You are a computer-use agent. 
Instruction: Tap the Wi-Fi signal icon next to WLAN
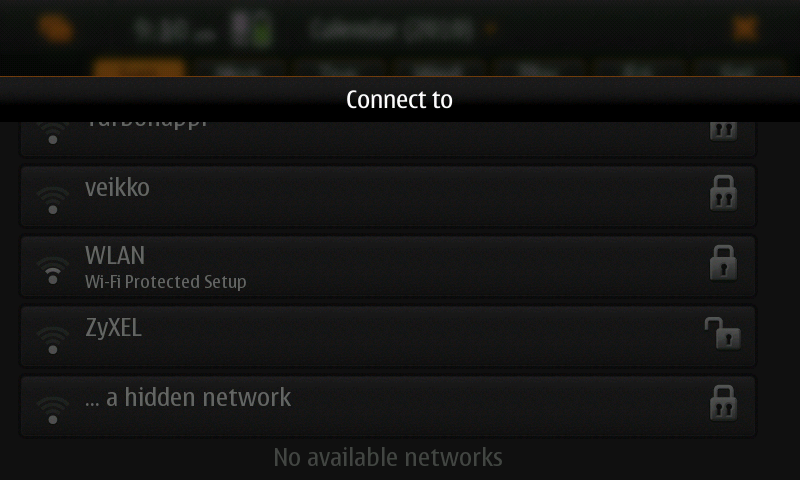coord(53,270)
